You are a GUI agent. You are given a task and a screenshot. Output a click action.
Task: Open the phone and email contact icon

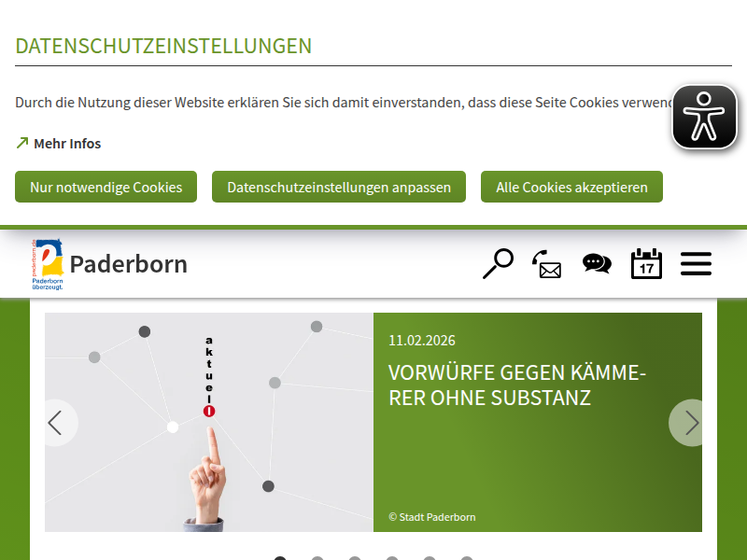547,264
